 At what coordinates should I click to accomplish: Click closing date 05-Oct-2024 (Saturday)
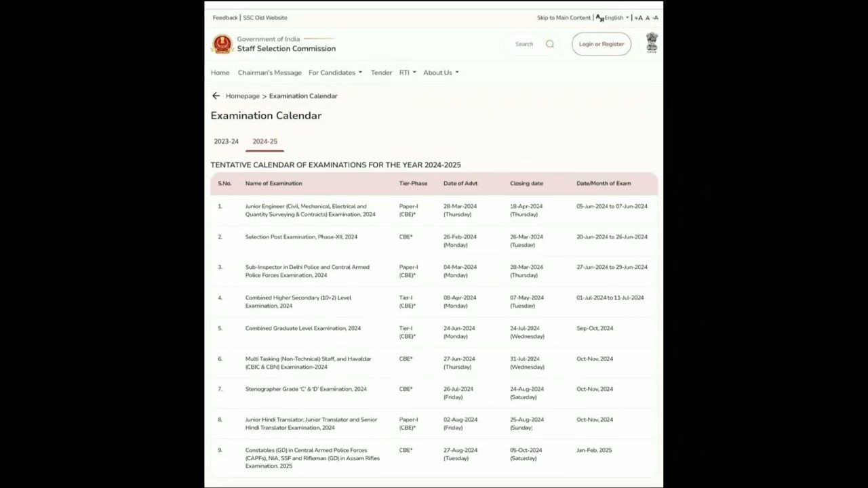526,454
